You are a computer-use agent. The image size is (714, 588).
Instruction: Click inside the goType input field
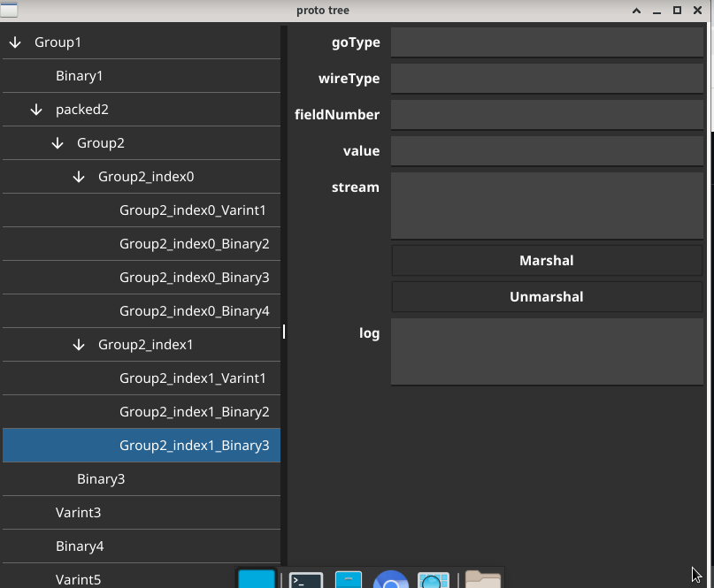546,42
